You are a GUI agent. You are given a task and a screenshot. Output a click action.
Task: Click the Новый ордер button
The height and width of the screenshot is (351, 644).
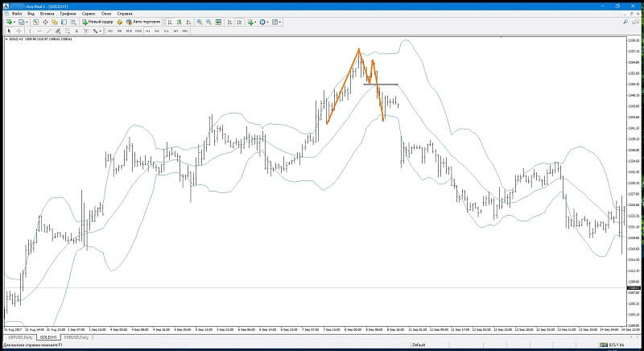[x=97, y=22]
